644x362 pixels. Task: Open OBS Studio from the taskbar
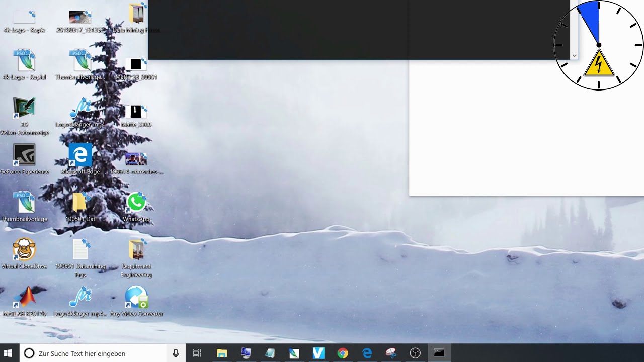[415, 353]
